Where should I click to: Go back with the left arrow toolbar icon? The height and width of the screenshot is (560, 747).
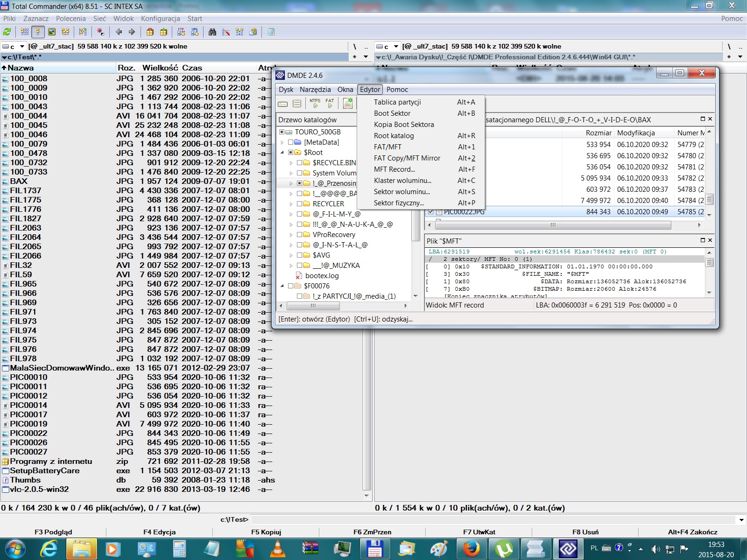point(119,32)
